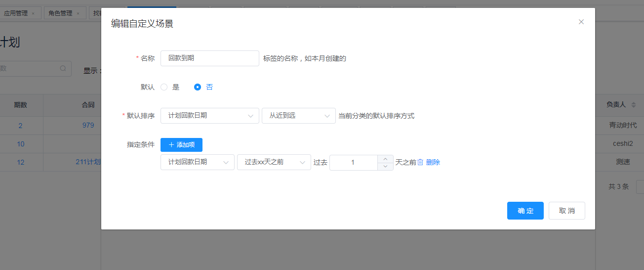644x270 pixels.
Task: Open the 计划回款日期 default sort field dropdown
Action: tap(209, 116)
